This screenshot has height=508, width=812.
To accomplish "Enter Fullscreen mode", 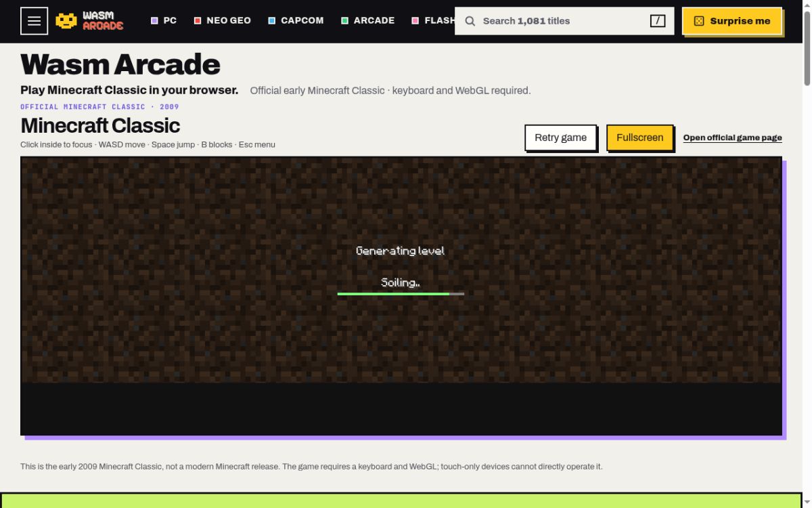I will pyautogui.click(x=639, y=137).
